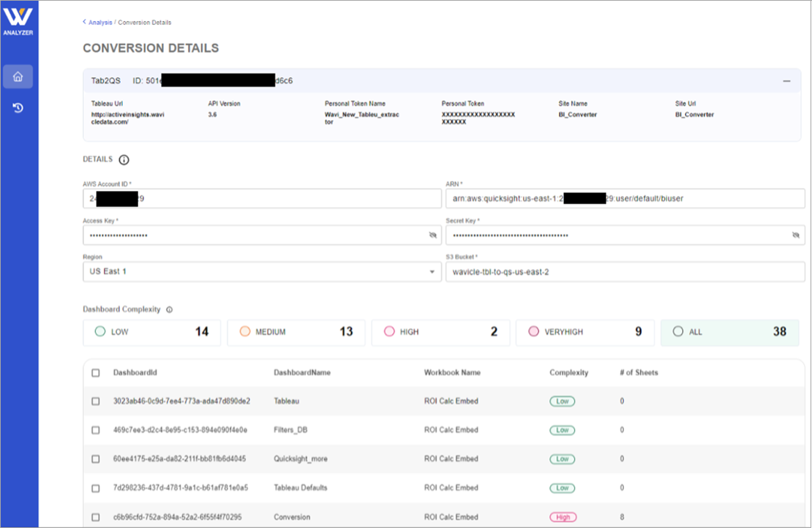Click the Access Key password field
Screen dimensions: 812x528
pyautogui.click(x=262, y=235)
